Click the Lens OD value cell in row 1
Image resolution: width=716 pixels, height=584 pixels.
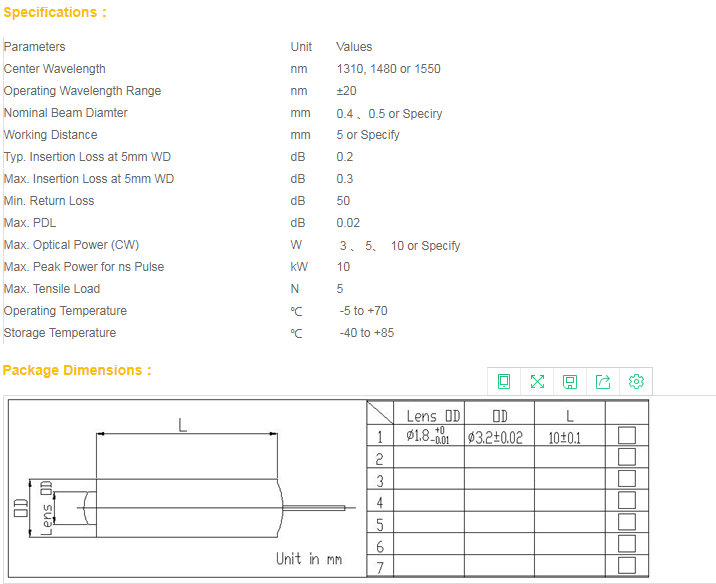point(434,436)
